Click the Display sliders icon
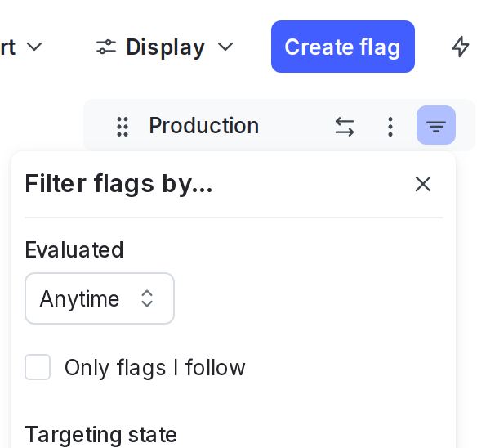 (x=106, y=47)
